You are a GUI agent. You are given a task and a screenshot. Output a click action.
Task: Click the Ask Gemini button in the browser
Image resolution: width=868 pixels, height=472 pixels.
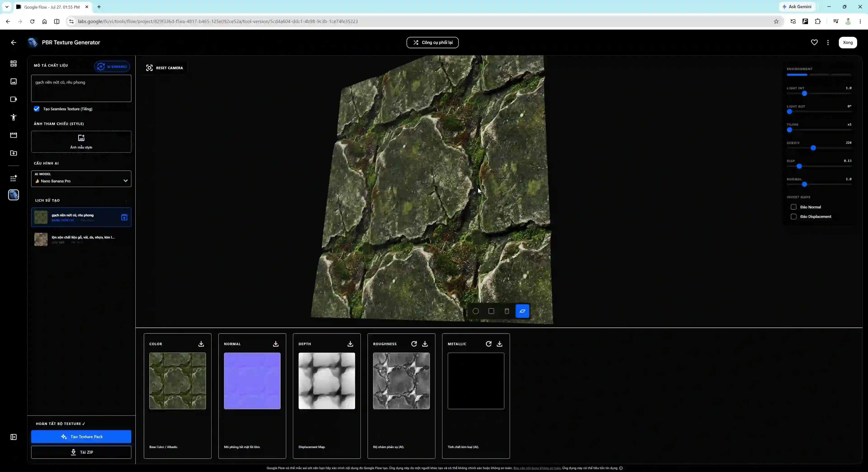click(x=797, y=7)
